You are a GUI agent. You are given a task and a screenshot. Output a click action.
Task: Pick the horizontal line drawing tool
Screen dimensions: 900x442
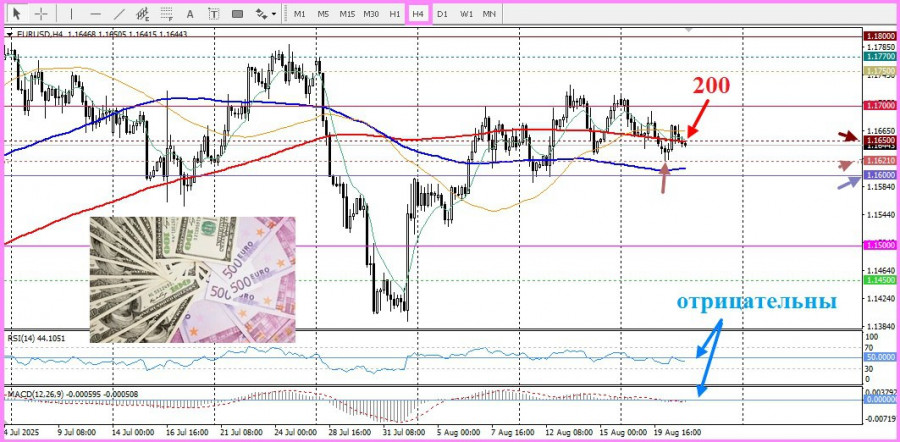pyautogui.click(x=96, y=14)
